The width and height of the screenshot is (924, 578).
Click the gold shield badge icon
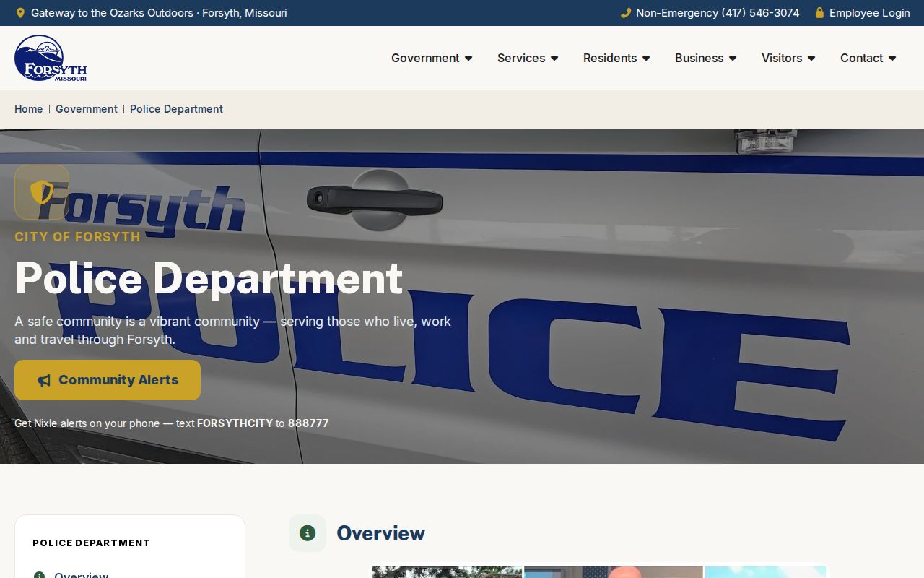point(42,192)
